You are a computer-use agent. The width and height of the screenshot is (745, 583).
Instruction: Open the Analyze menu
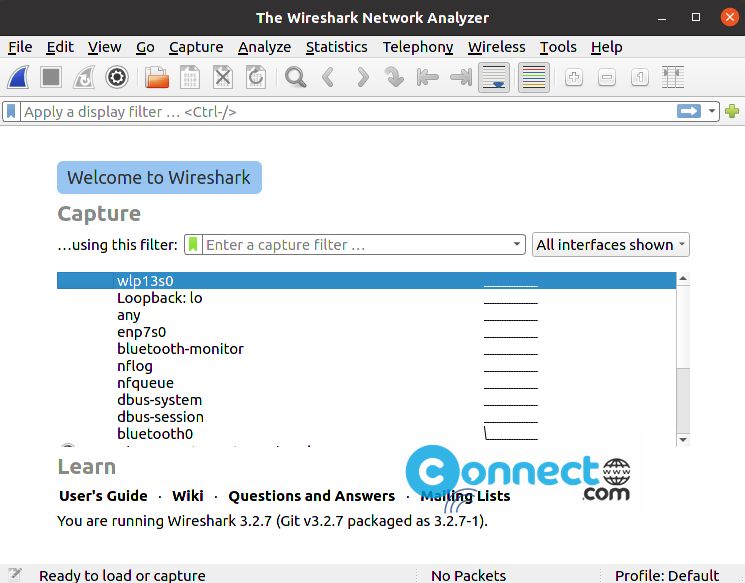pos(264,47)
